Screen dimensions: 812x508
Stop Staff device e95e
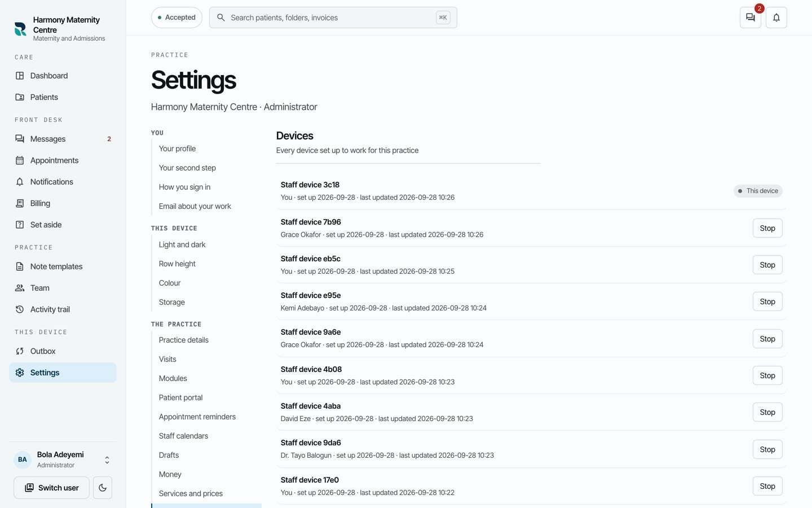[767, 301]
